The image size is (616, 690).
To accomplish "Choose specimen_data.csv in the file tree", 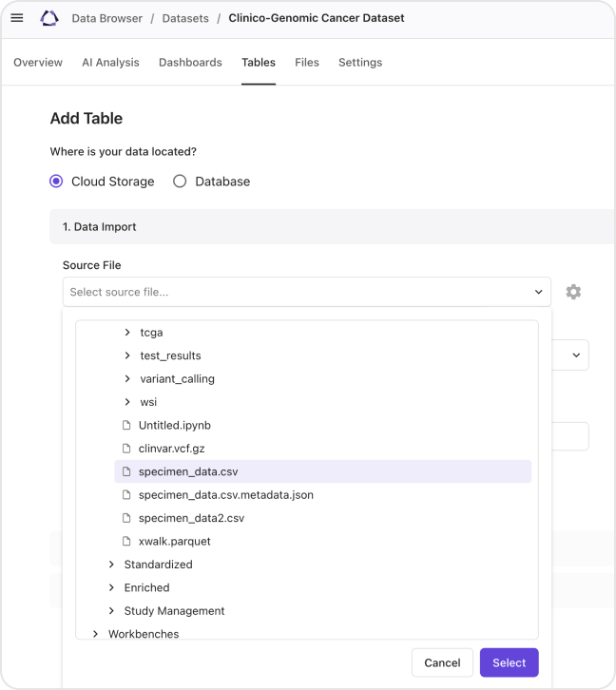I will click(188, 471).
